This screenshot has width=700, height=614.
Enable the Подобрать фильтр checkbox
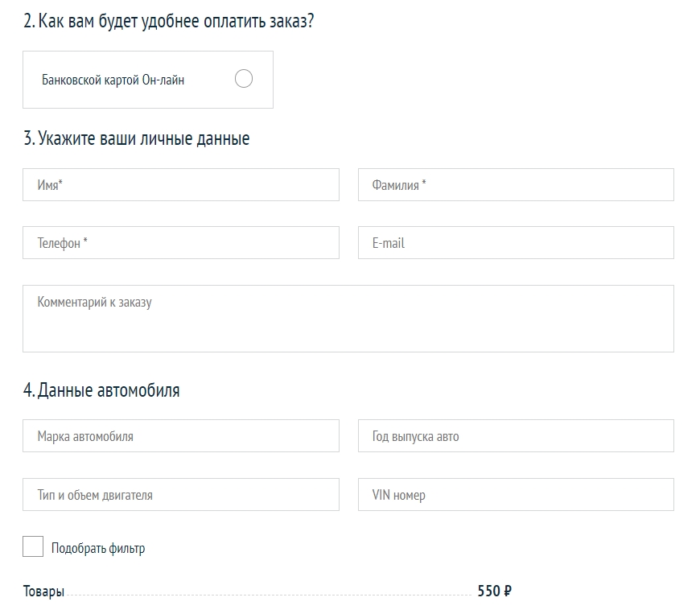point(33,546)
